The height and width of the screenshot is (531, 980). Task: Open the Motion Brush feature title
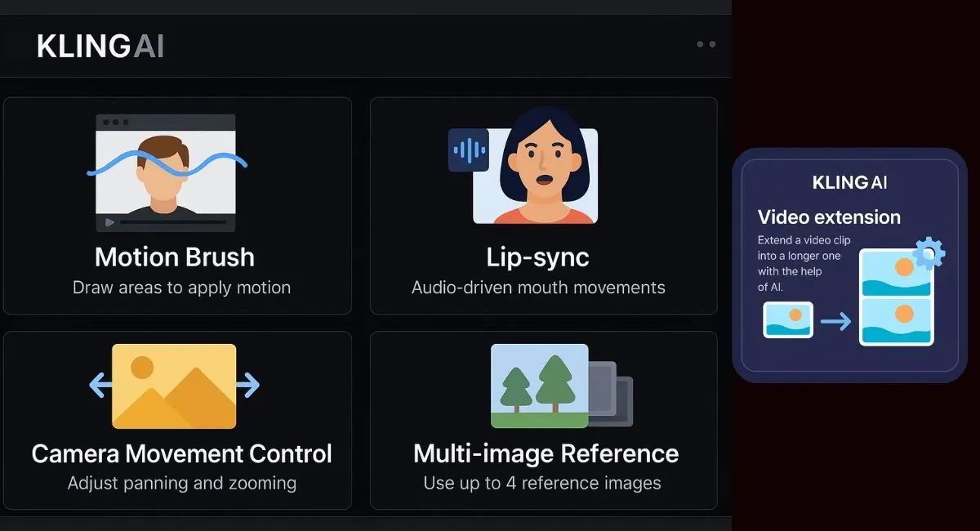click(175, 257)
